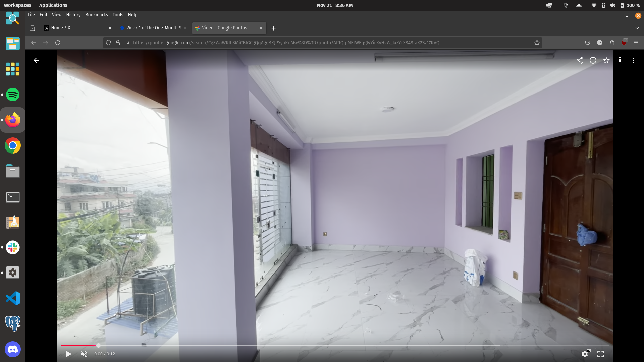644x362 pixels.
Task: Open Firefox application hamburger menu
Action: click(x=636, y=43)
